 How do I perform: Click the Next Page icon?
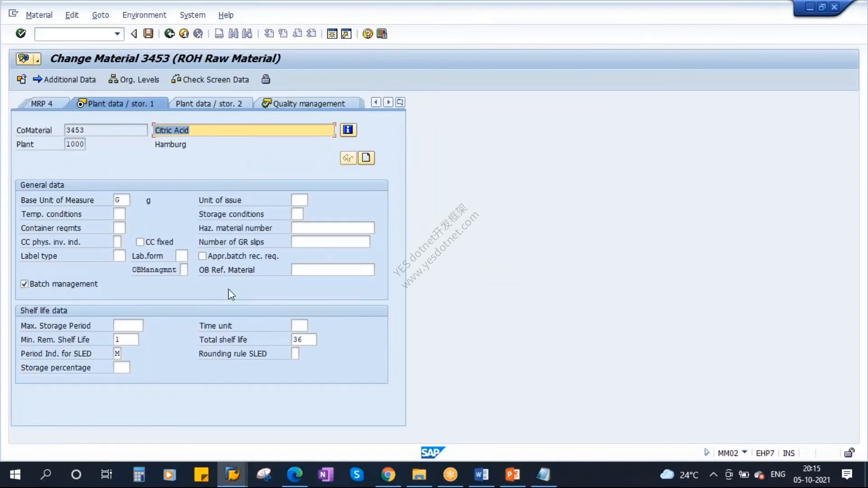[297, 33]
